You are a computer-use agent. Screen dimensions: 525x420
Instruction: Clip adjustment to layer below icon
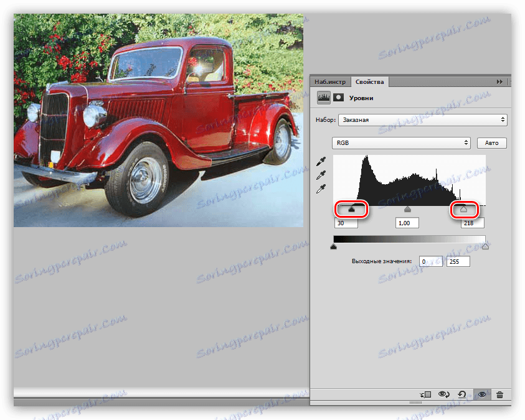coord(425,394)
